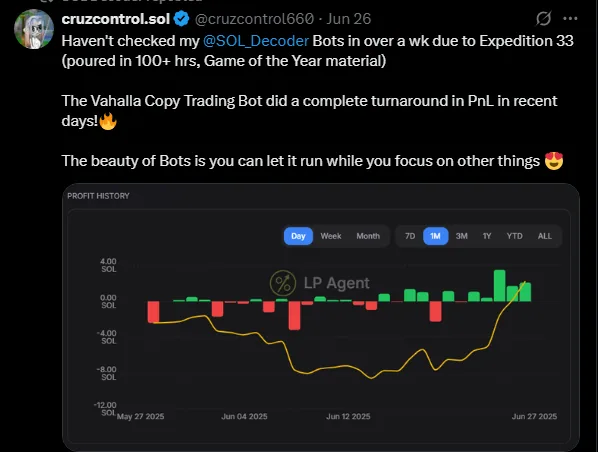Click the heart-eyes emoji

point(554,161)
